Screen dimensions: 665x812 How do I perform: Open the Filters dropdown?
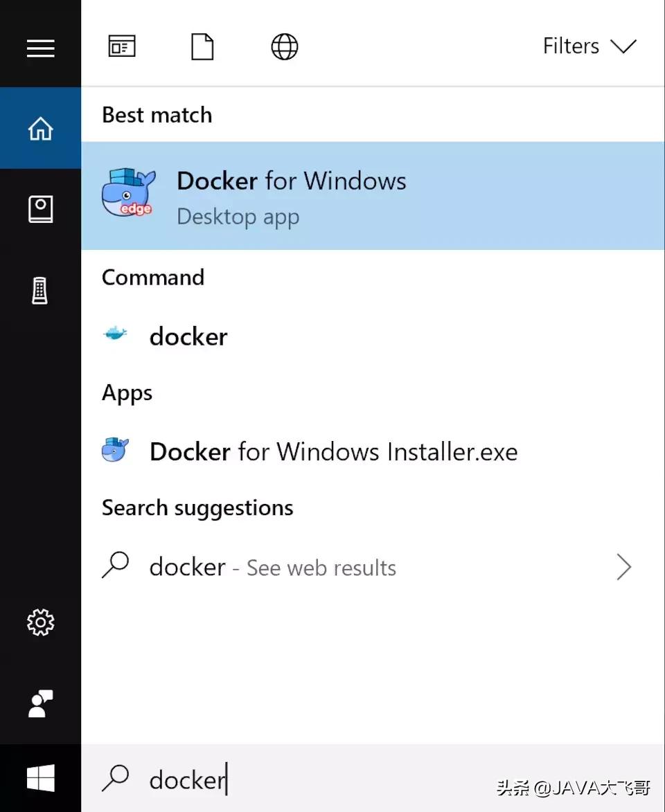click(589, 46)
